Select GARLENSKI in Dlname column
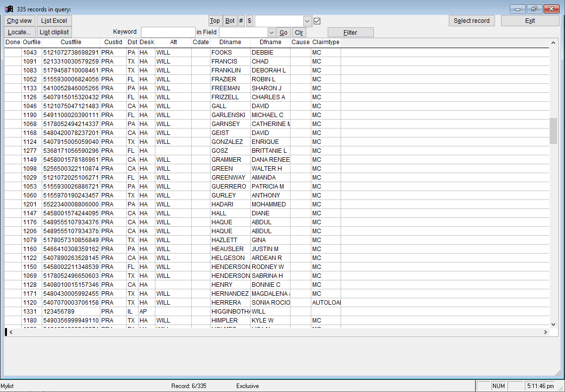 click(228, 115)
